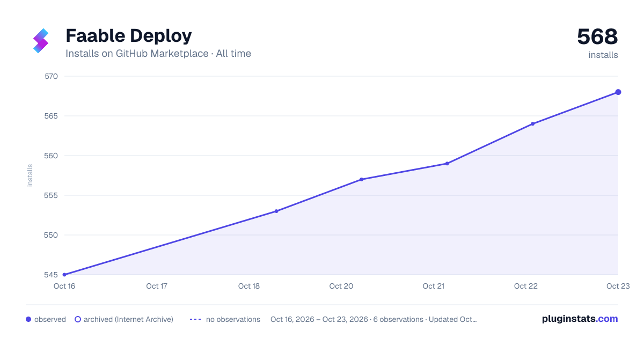Click the hollow 'archived' legend circle
Image resolution: width=644 pixels, height=338 pixels.
point(78,319)
